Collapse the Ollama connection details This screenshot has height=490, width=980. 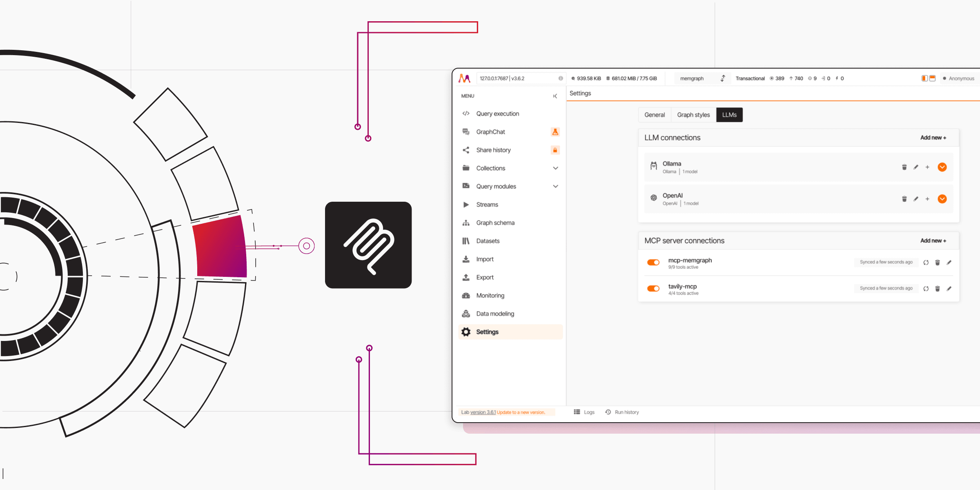(x=942, y=167)
